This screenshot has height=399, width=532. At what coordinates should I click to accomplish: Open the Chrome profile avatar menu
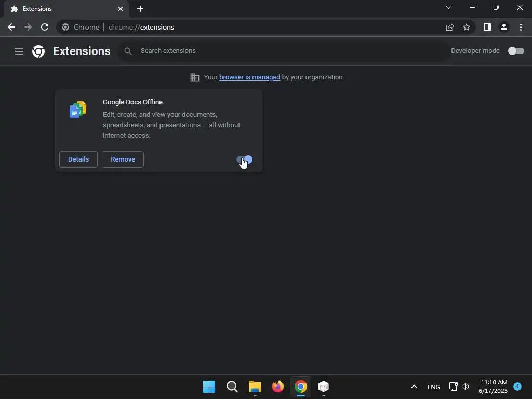point(504,27)
